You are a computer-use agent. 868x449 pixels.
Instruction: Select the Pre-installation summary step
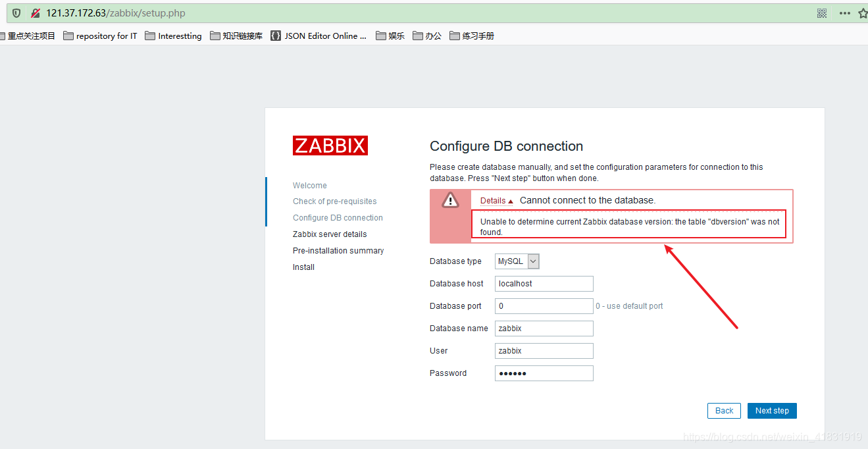tap(338, 251)
